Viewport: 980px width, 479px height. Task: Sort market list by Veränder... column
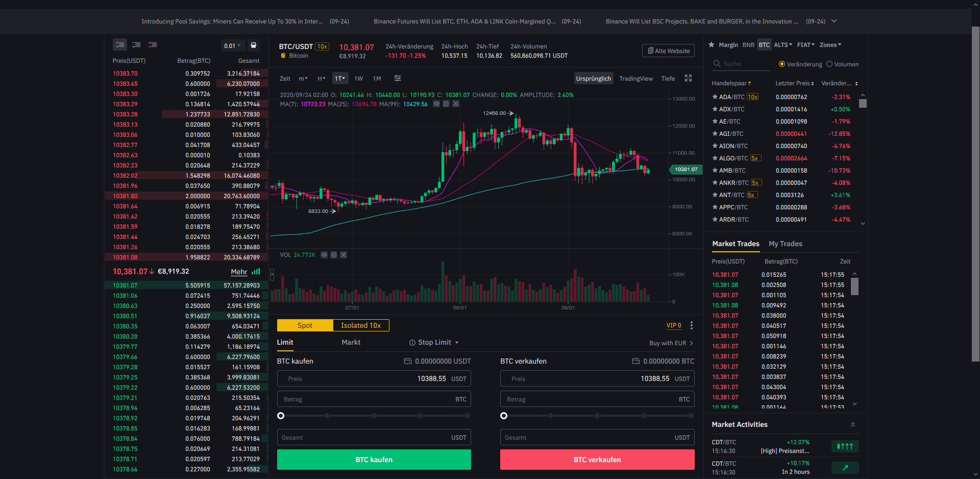840,83
